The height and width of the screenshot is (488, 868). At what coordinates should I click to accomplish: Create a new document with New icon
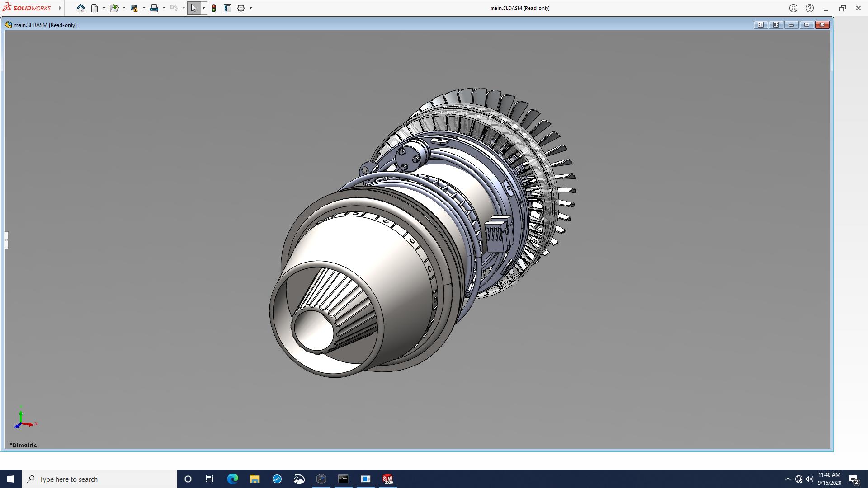[94, 8]
